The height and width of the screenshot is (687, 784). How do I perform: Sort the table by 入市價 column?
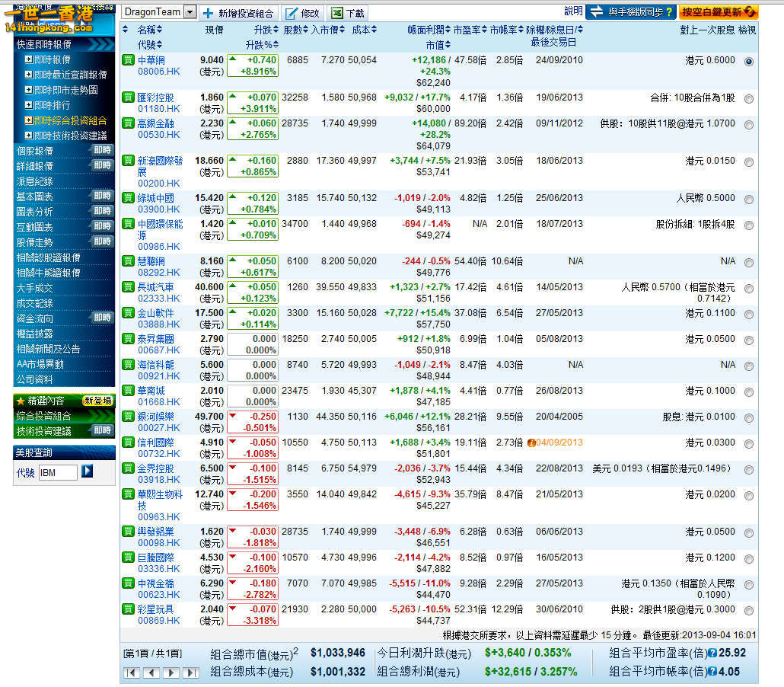tap(328, 30)
